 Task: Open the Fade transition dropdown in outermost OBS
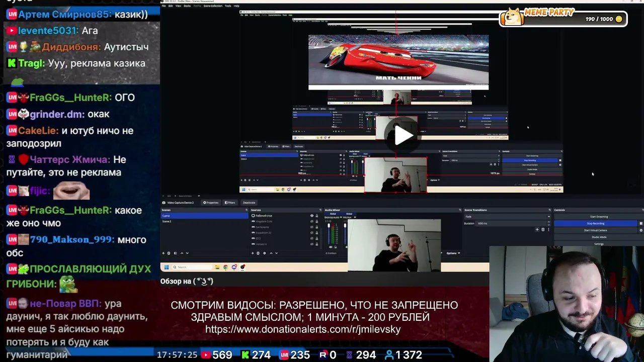point(507,217)
